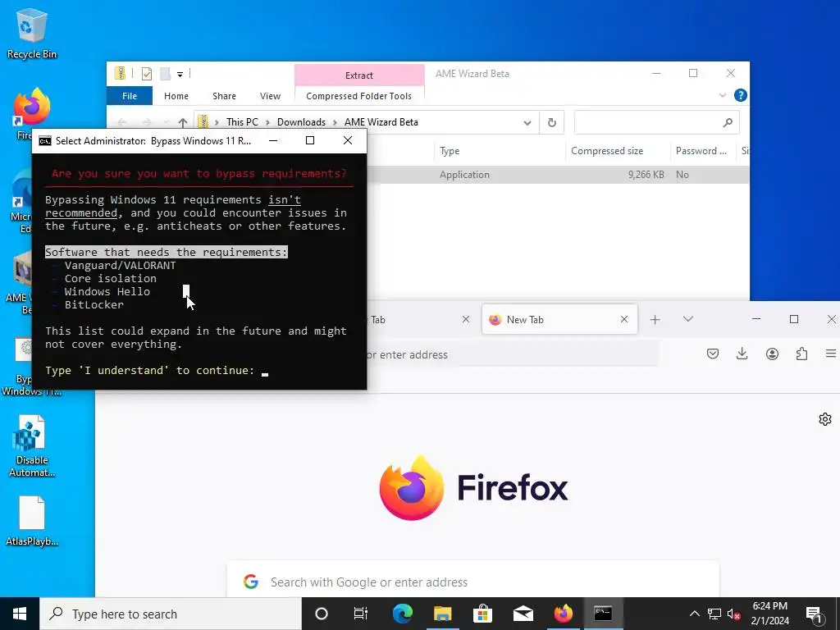Select the Extract contextual tab
Image resolution: width=840 pixels, height=630 pixels.
(x=359, y=75)
